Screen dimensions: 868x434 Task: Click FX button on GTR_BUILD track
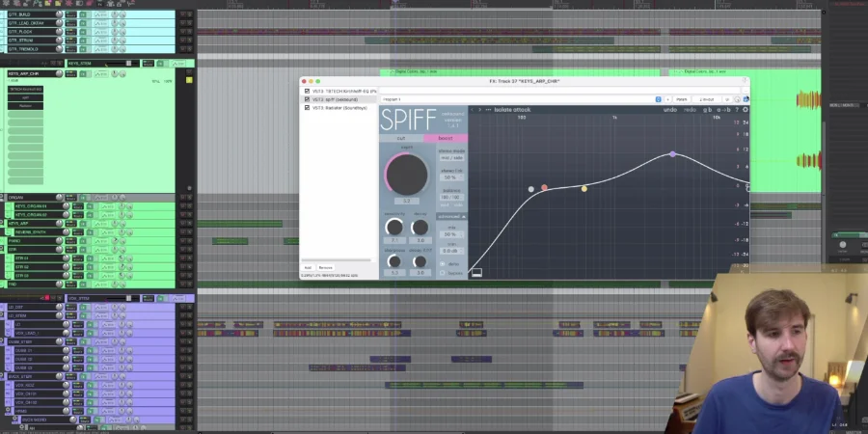pos(83,14)
